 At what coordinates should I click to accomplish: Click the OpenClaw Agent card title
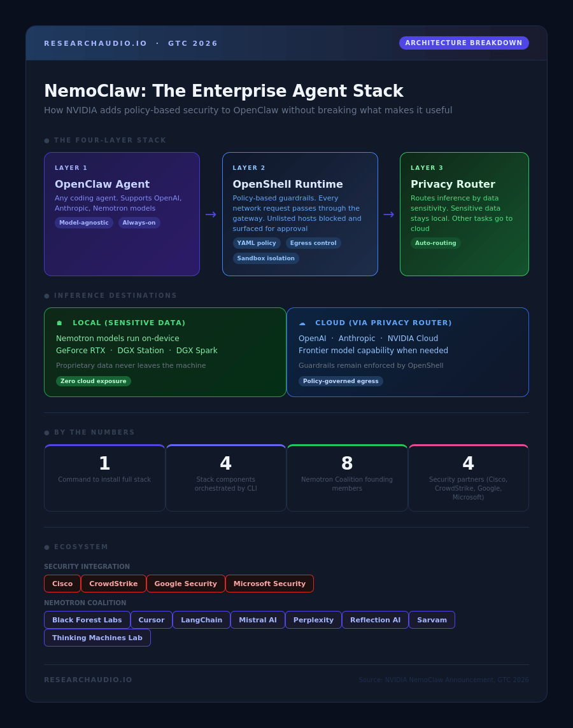(102, 185)
